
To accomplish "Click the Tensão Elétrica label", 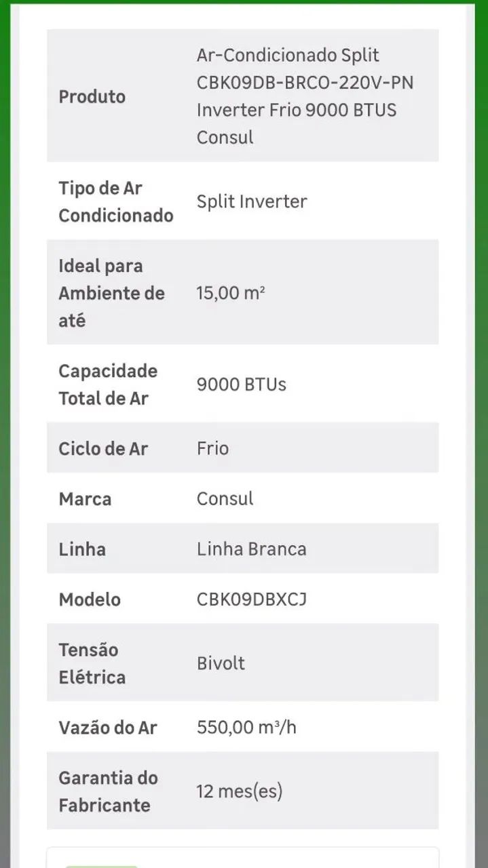I will tap(92, 663).
